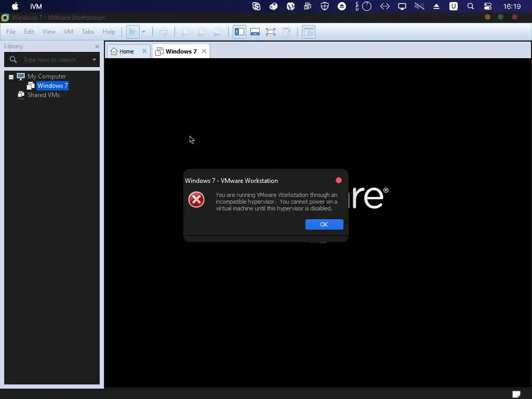This screenshot has height=399, width=532.
Task: Click the clock showing 16:19
Action: 512,6
